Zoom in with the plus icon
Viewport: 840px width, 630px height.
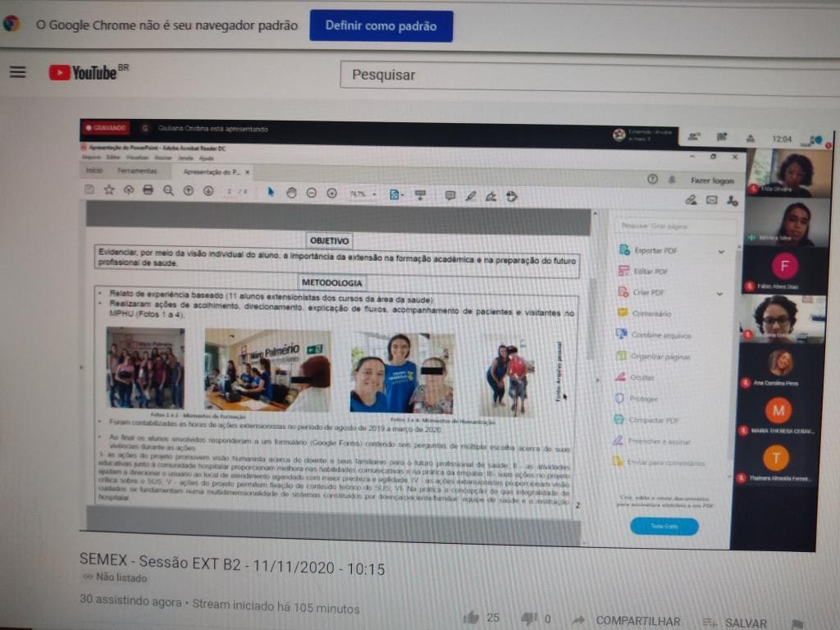coord(331,193)
